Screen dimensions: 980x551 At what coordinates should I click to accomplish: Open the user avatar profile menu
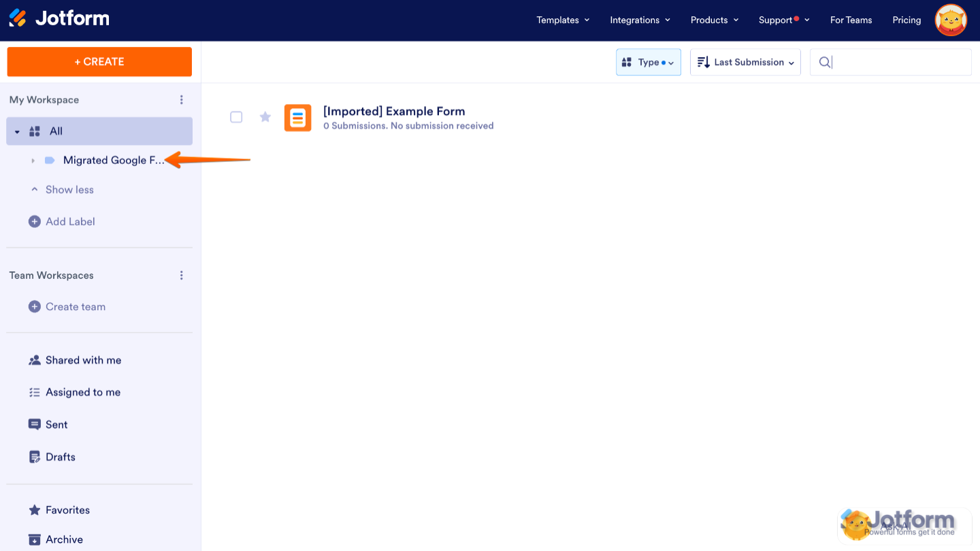951,20
